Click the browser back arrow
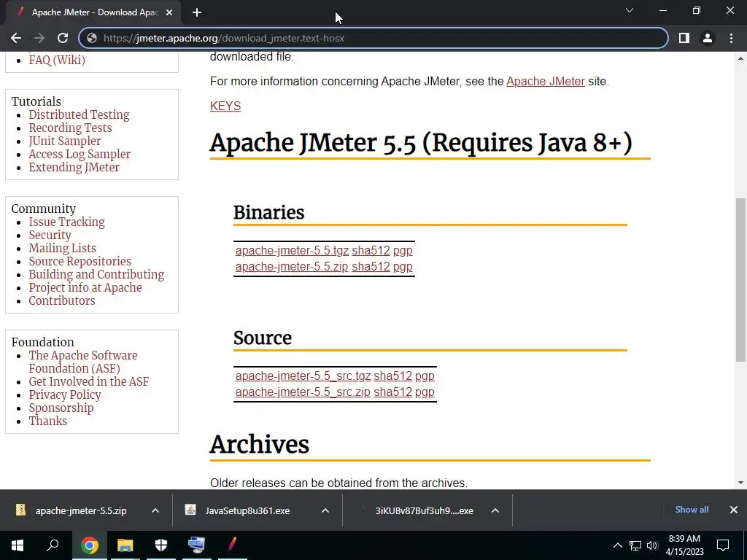The image size is (747, 560). 16,38
